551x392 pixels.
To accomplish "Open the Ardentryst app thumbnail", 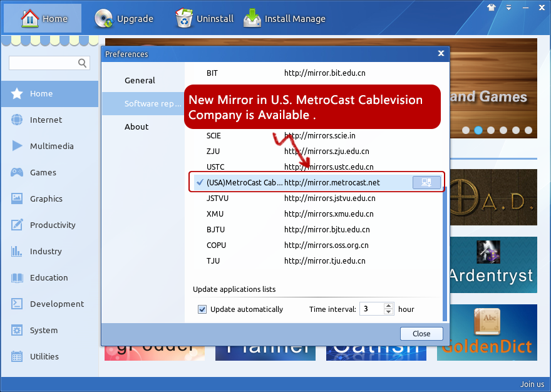I will [493, 265].
